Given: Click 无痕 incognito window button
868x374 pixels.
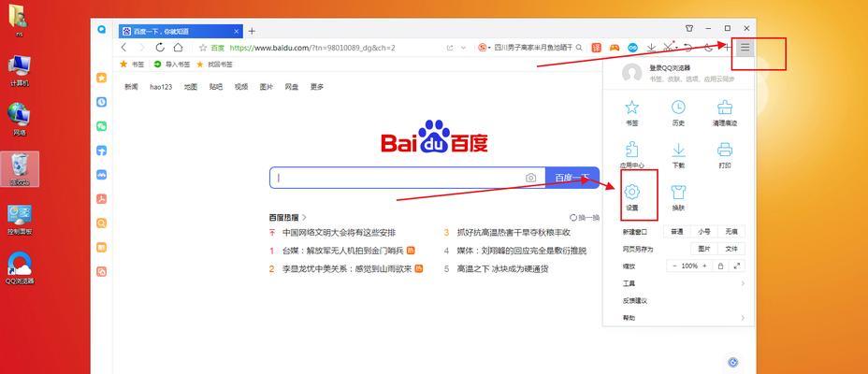Looking at the screenshot, I should 731,232.
